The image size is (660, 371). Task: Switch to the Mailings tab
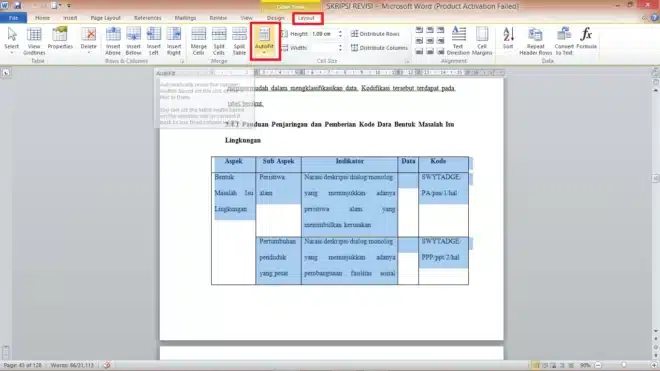[185, 18]
